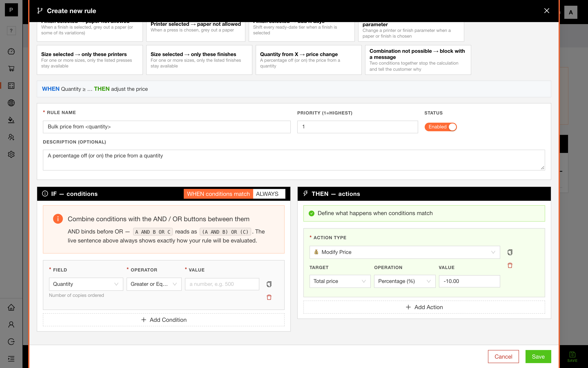The height and width of the screenshot is (368, 588).
Task: Select WHEN conditions match mode
Action: (x=218, y=194)
